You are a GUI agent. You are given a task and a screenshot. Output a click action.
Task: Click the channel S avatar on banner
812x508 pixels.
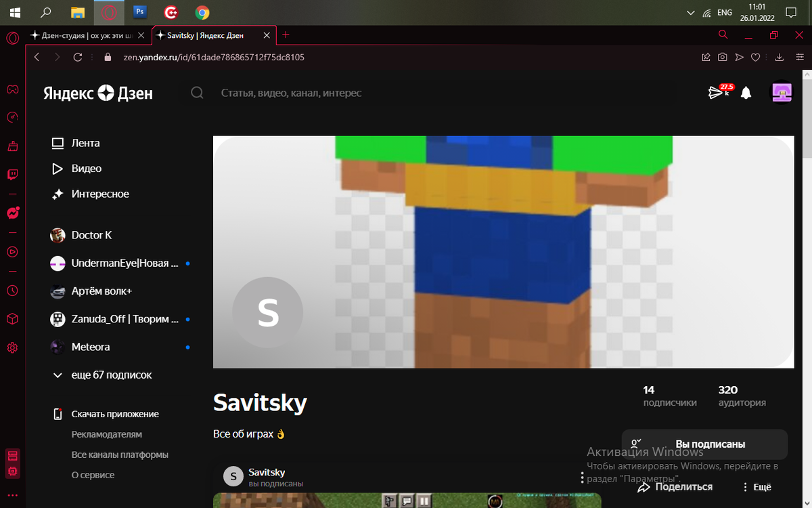point(268,312)
